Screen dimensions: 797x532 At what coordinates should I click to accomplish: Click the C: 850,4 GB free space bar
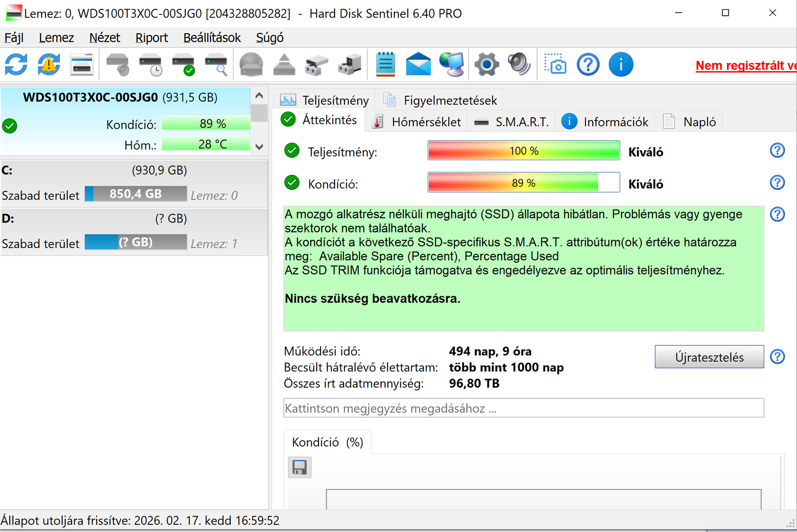(x=136, y=194)
